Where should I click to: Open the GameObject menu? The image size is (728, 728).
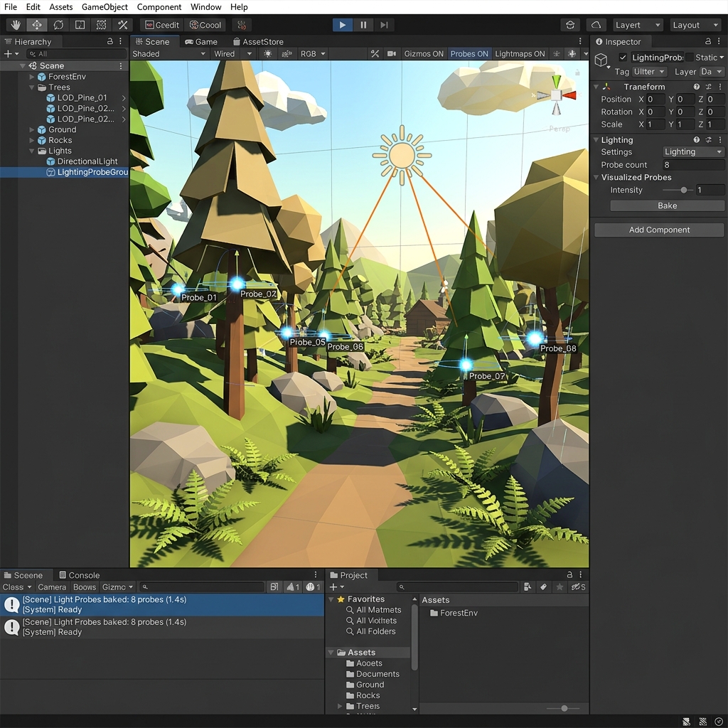pos(105,7)
